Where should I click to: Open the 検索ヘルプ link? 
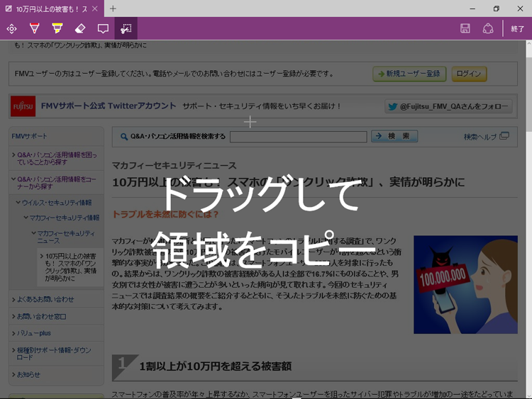486,137
